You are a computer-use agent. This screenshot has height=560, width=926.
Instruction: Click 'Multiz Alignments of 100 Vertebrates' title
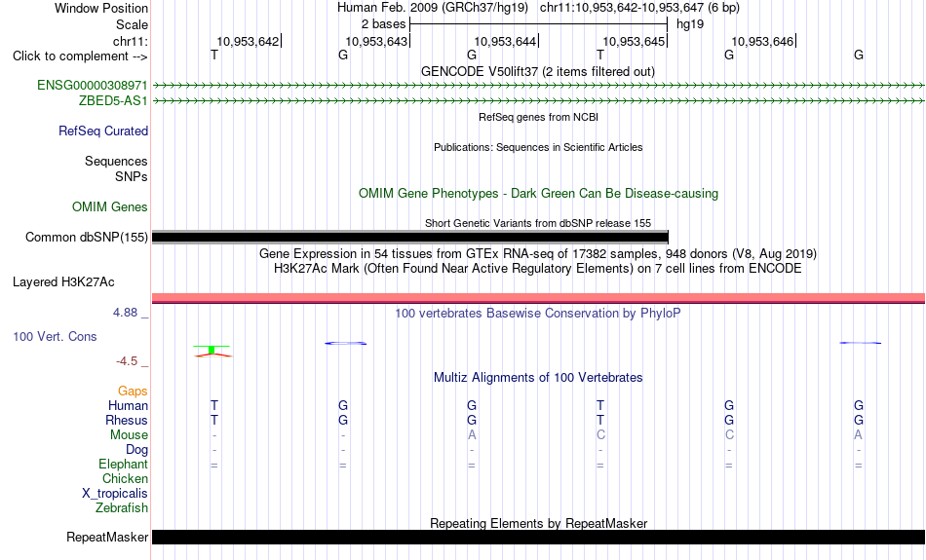pyautogui.click(x=538, y=378)
